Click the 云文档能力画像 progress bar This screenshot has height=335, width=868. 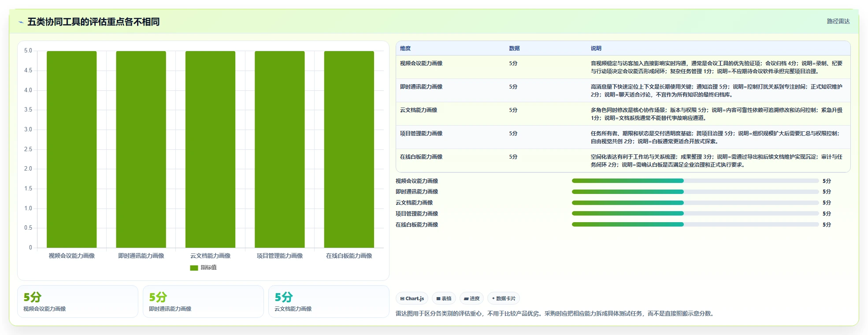(x=695, y=203)
